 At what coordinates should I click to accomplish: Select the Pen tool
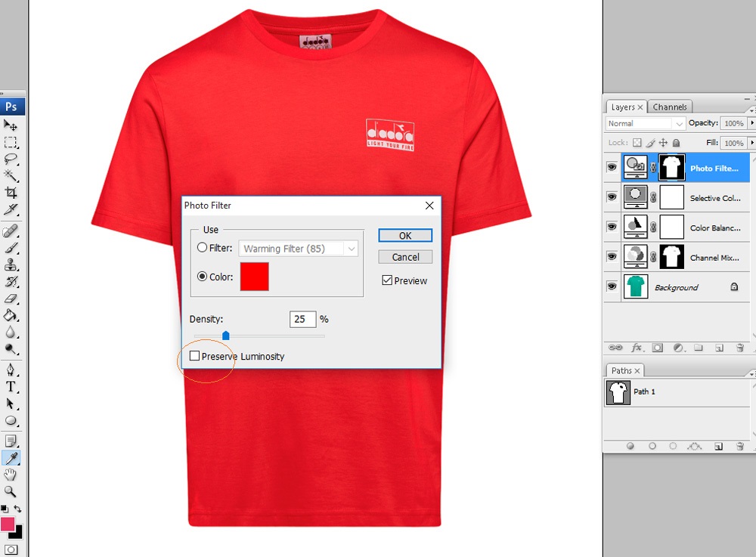pos(10,370)
